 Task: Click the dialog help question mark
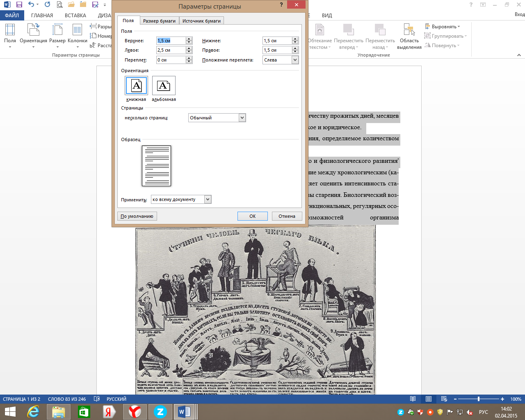click(x=281, y=5)
